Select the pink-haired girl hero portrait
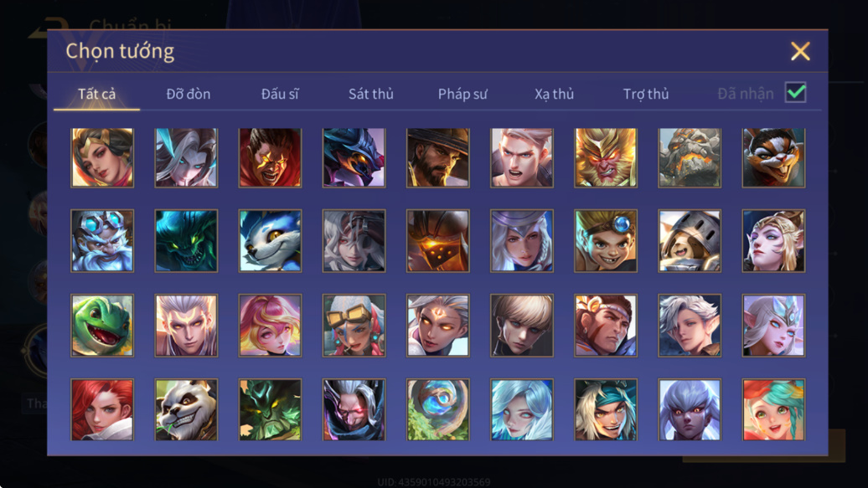 coord(270,326)
